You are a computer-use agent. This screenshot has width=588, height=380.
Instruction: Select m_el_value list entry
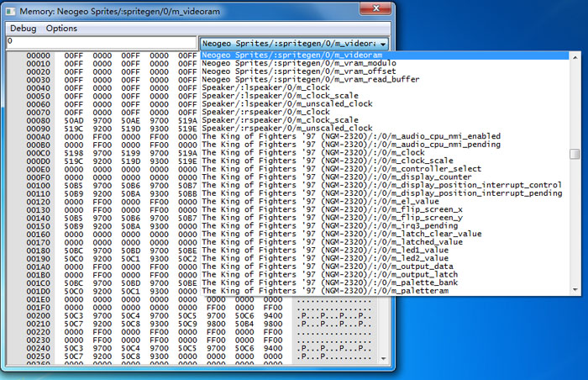(x=385, y=202)
